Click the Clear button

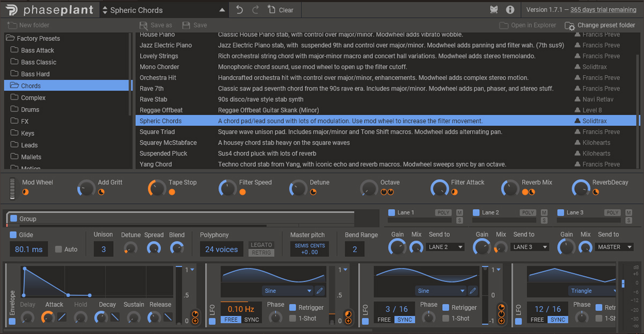pos(281,10)
